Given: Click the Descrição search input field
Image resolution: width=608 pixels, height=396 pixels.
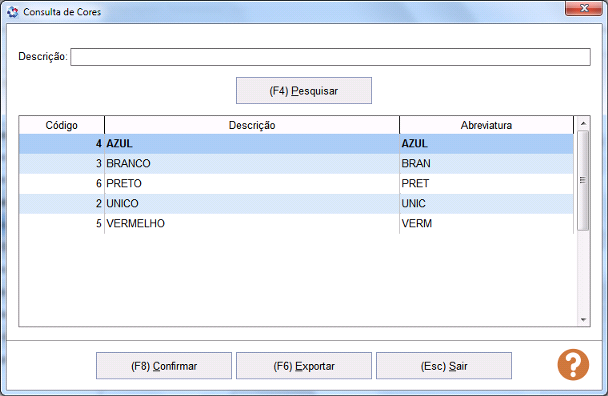Looking at the screenshot, I should (x=330, y=57).
